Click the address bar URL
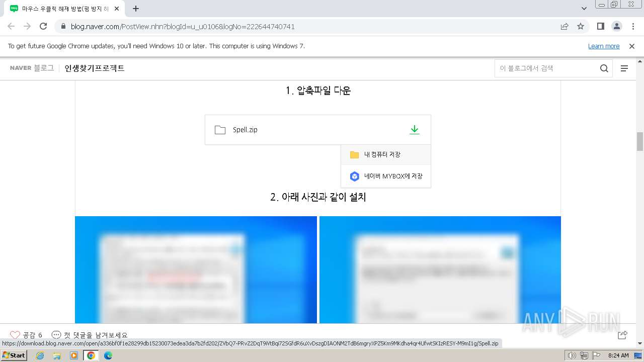The height and width of the screenshot is (362, 644). click(x=183, y=26)
